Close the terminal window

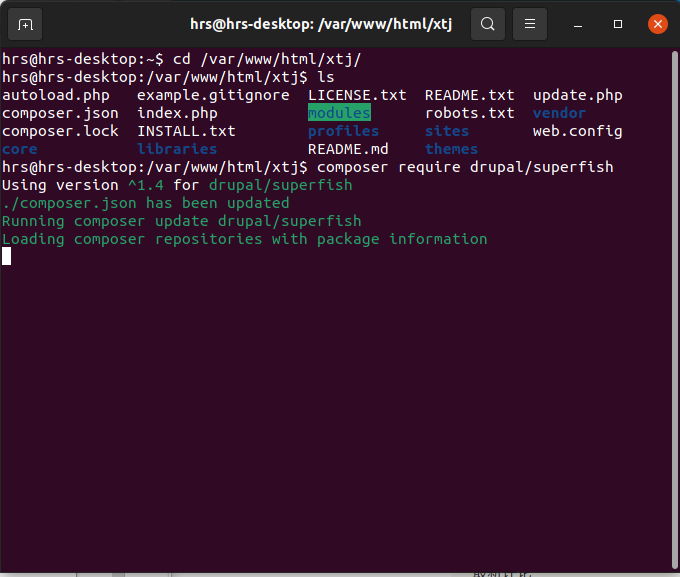(657, 24)
